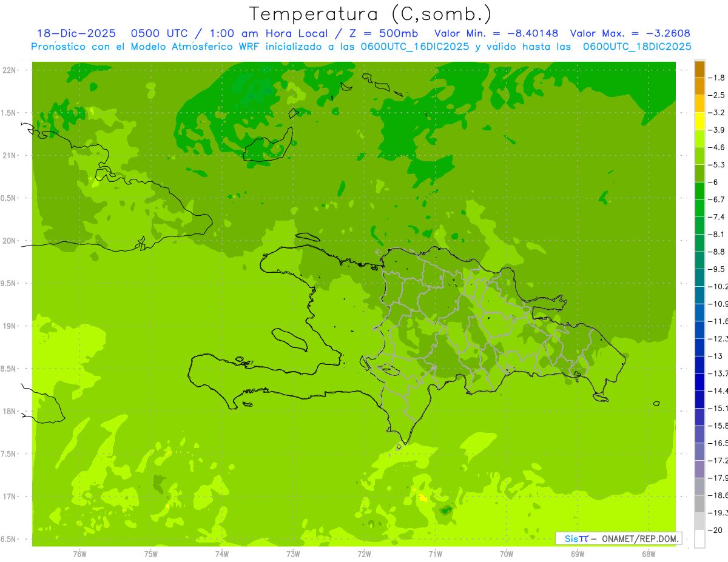Image resolution: width=728 pixels, height=562 pixels.
Task: Click the '-14.4' color scale value
Action: click(x=718, y=391)
